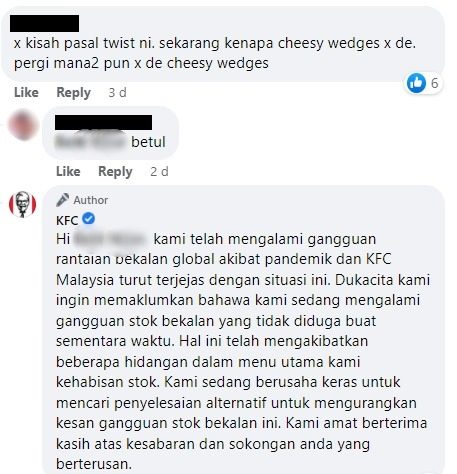Click the blurred name after "Hi"
The image size is (457, 474).
[110, 239]
